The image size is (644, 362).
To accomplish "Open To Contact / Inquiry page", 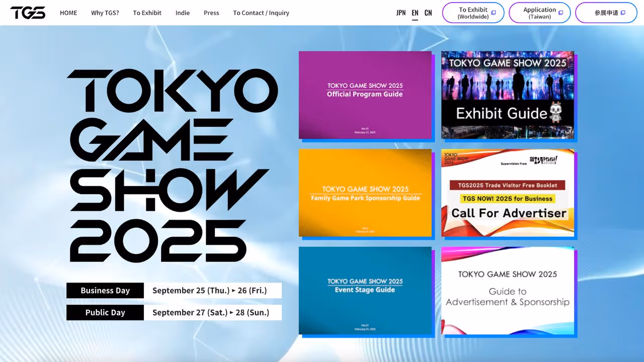I will (261, 13).
